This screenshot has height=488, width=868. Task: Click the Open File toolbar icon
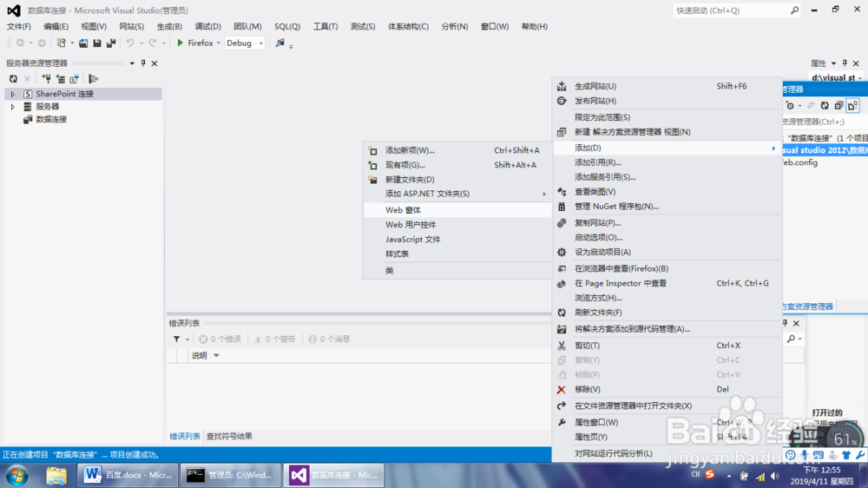pyautogui.click(x=83, y=43)
